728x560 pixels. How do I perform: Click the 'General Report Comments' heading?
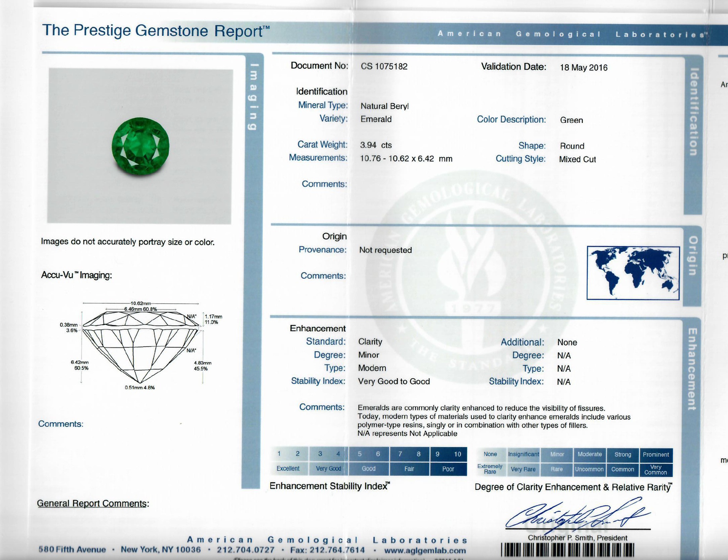[93, 503]
